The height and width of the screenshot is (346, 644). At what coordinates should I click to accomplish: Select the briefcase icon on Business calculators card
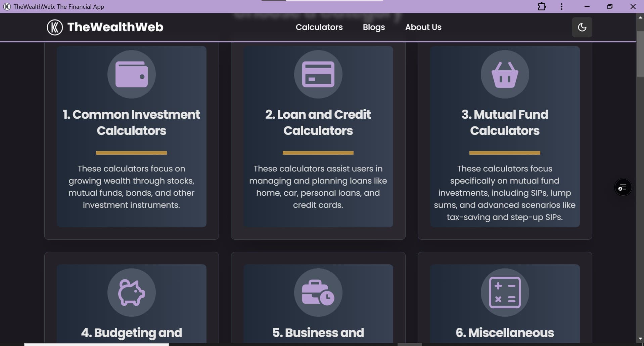click(x=318, y=293)
